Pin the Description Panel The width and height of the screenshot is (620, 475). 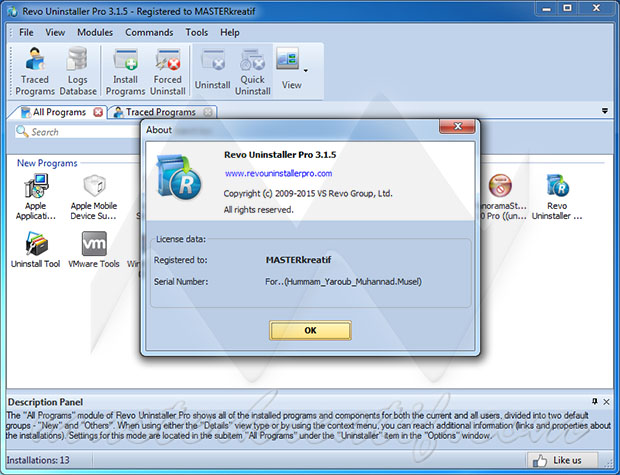(595, 401)
